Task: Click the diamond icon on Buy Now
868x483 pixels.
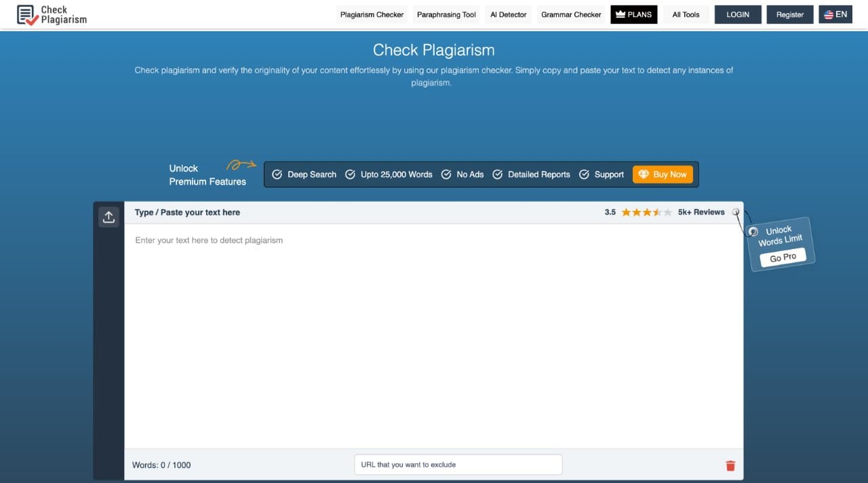Action: pyautogui.click(x=644, y=174)
